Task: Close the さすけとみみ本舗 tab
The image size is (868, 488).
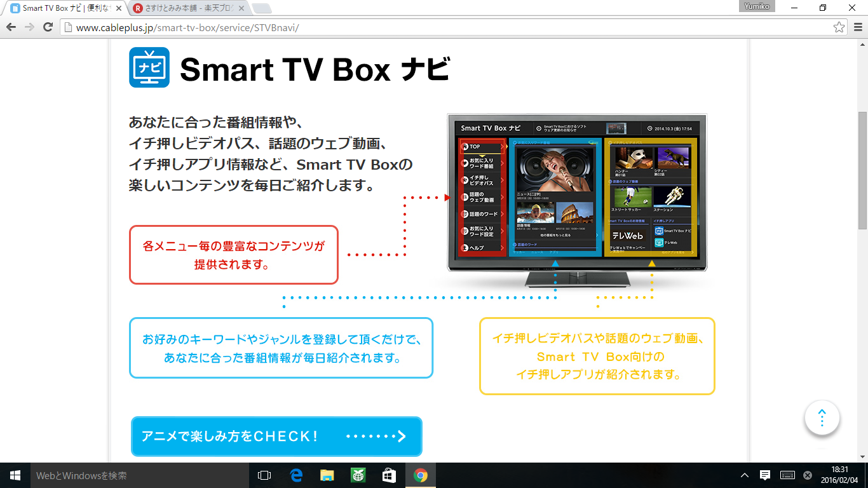Action: point(241,9)
